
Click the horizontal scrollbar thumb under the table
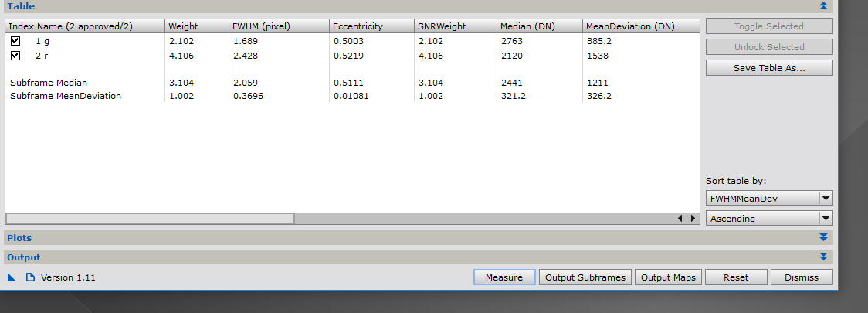tap(150, 219)
